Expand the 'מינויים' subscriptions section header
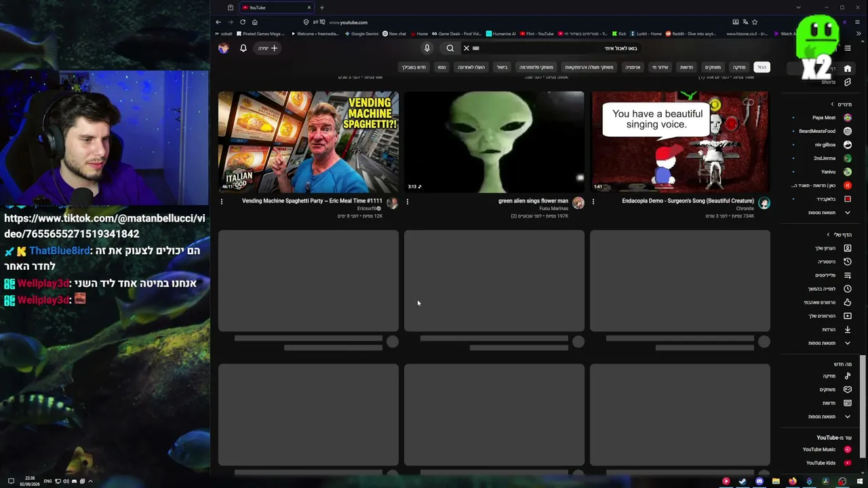The width and height of the screenshot is (868, 488). (x=841, y=104)
